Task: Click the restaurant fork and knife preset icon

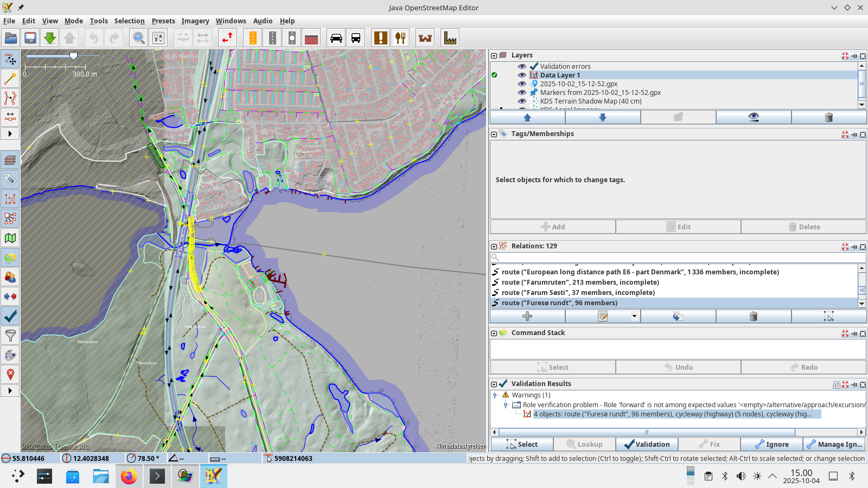Action: pos(400,38)
